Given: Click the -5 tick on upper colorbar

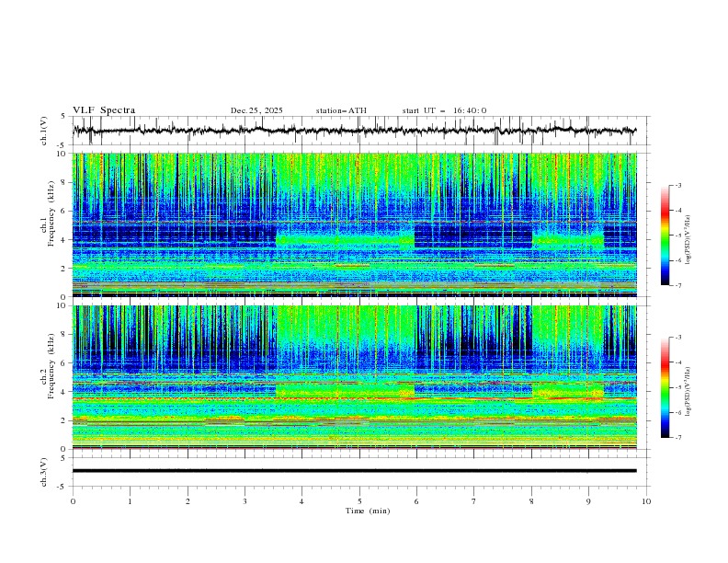Looking at the screenshot, I should (x=677, y=236).
